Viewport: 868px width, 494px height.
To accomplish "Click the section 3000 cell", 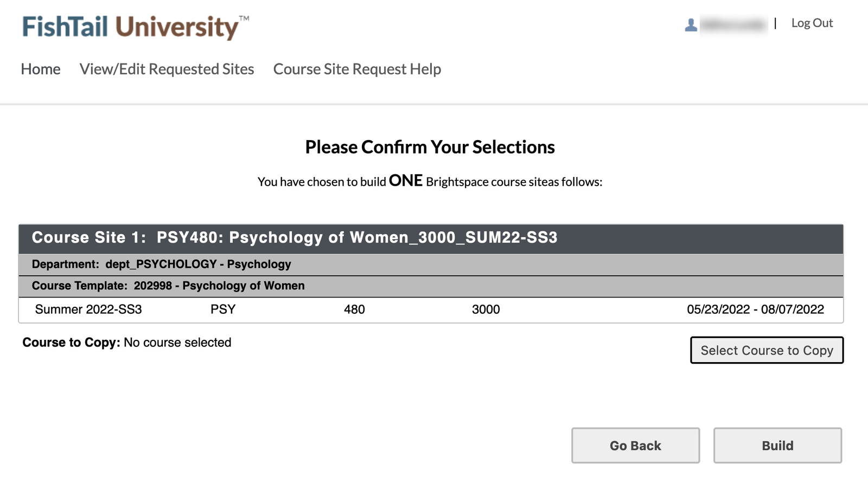I will click(x=486, y=309).
